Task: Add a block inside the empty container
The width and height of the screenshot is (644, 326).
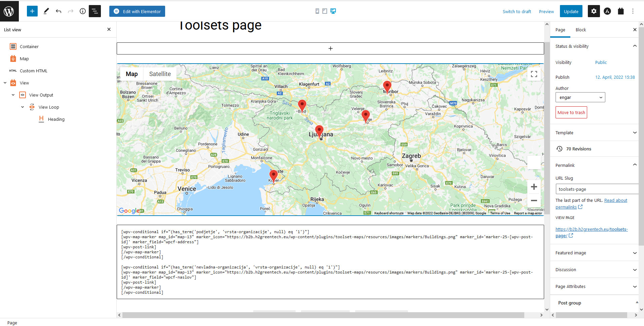Action: (x=330, y=48)
